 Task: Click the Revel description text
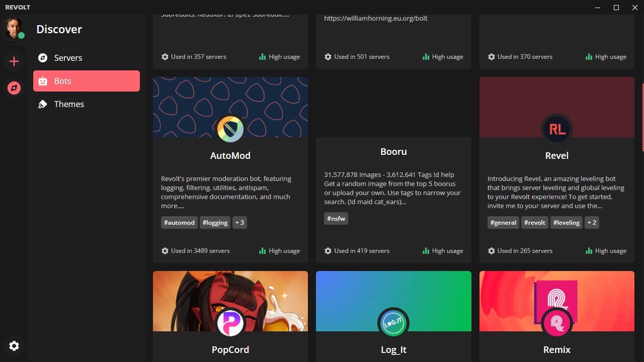(556, 192)
